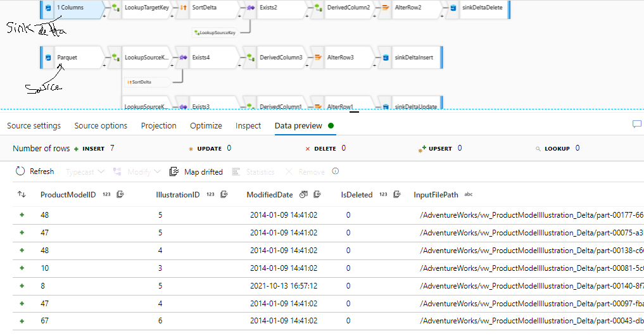The width and height of the screenshot is (644, 336).
Task: Click the IllustrationID column header
Action: point(178,195)
